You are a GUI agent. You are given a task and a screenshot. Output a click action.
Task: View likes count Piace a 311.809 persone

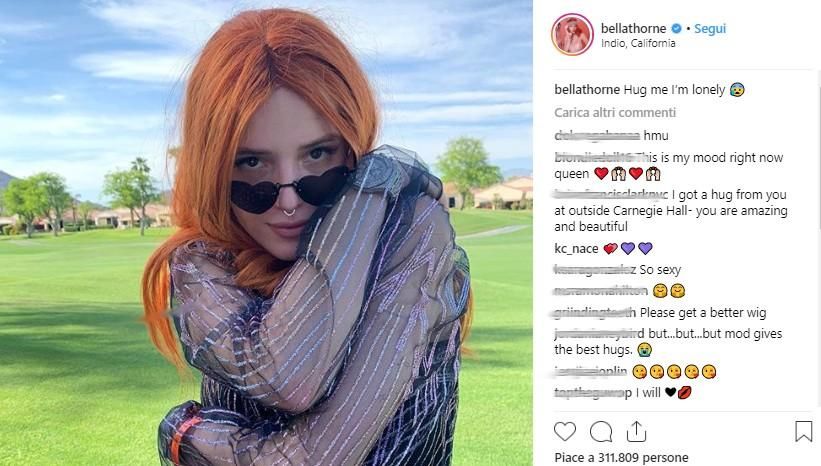point(621,458)
